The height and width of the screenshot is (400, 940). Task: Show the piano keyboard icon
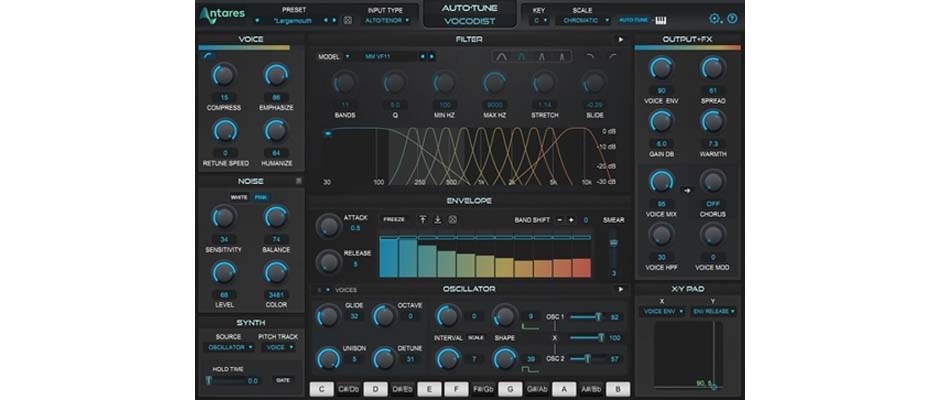660,20
